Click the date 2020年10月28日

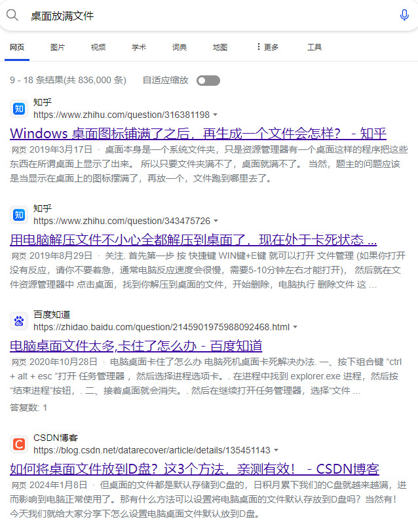64,362
